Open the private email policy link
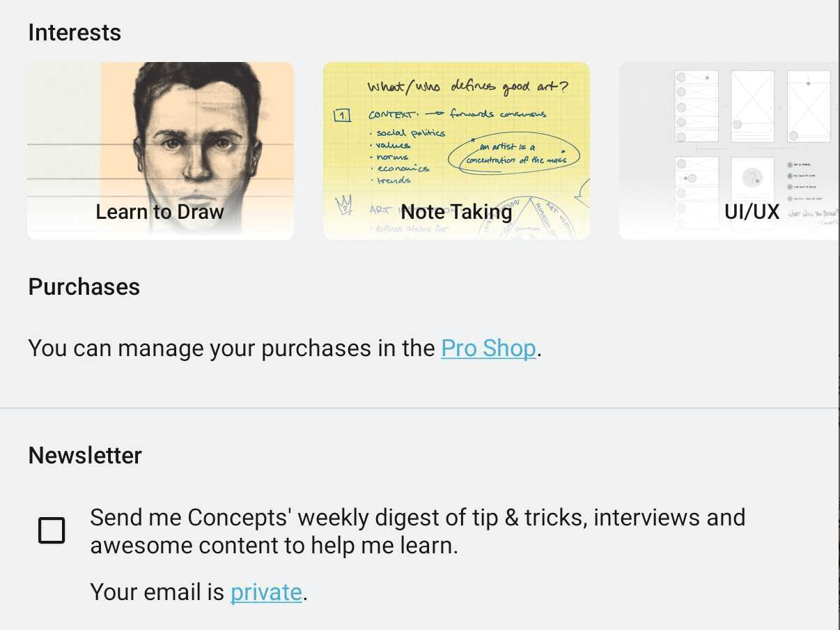840x630 pixels. point(266,592)
